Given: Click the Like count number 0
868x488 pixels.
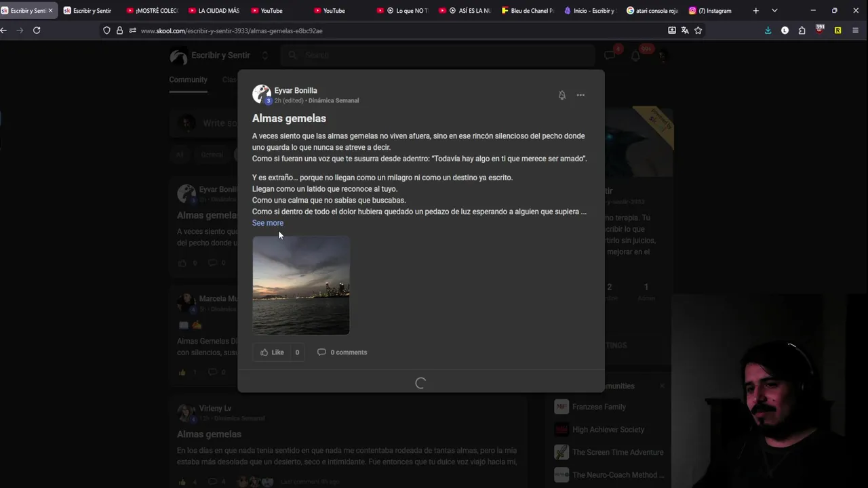Looking at the screenshot, I should pyautogui.click(x=297, y=352).
